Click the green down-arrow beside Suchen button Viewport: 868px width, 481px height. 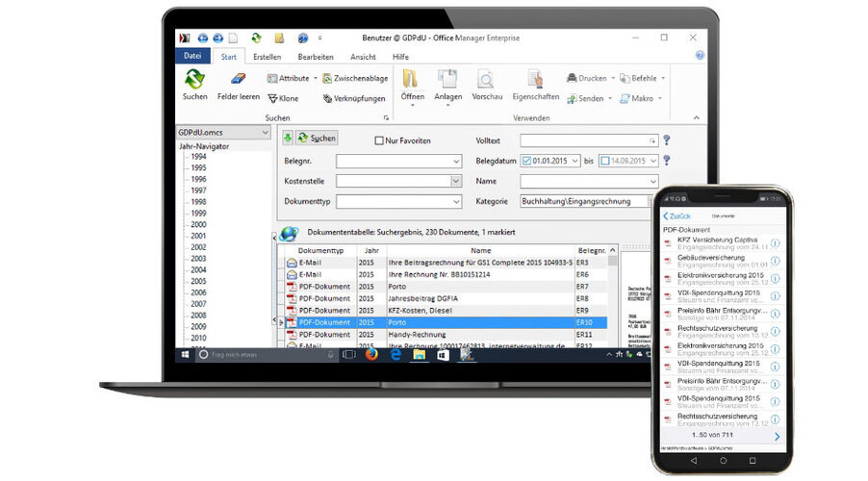point(288,138)
